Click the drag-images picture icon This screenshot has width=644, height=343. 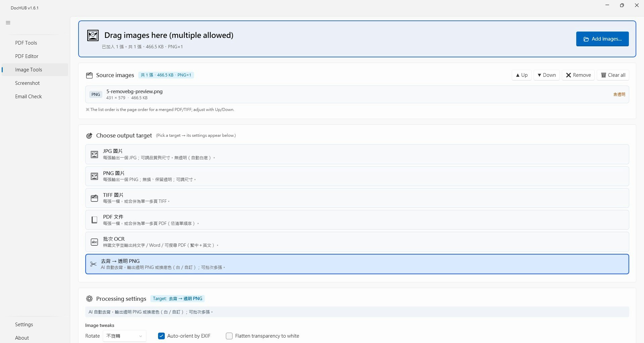(x=93, y=35)
